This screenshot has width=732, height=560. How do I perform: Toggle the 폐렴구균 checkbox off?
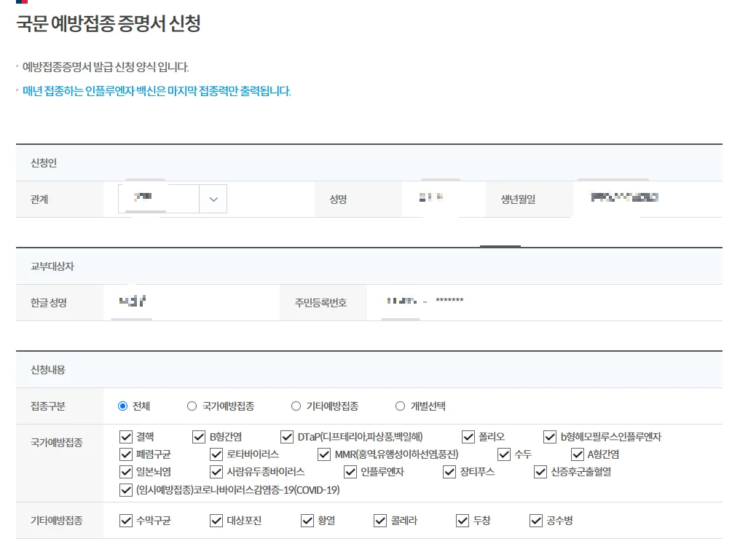(x=125, y=455)
